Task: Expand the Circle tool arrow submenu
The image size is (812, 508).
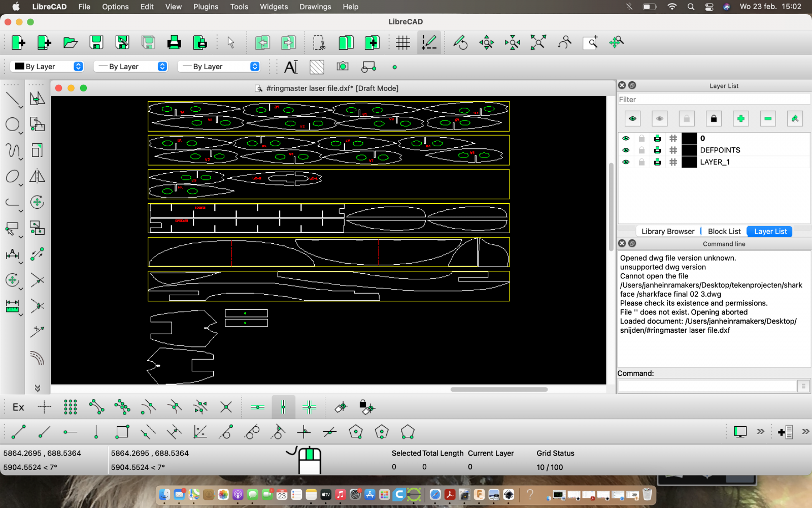Action: [x=21, y=133]
